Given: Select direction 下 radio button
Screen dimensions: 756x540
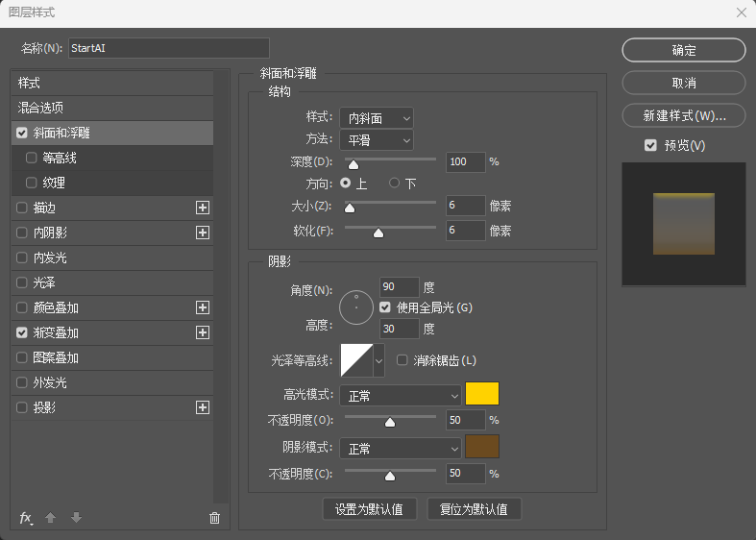Looking at the screenshot, I should pyautogui.click(x=395, y=183).
